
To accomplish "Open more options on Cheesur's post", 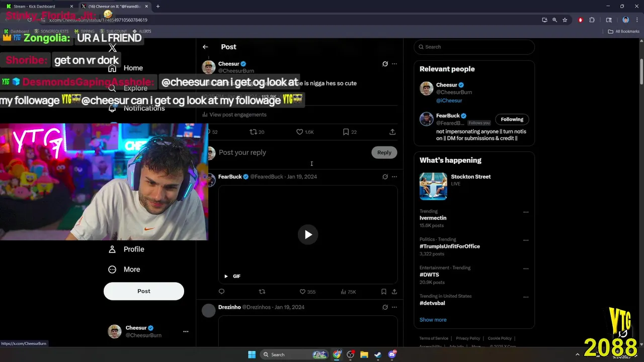I will [394, 64].
